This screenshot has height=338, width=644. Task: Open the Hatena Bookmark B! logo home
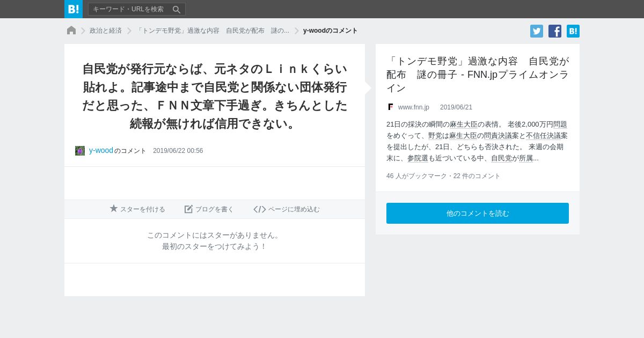[x=74, y=9]
